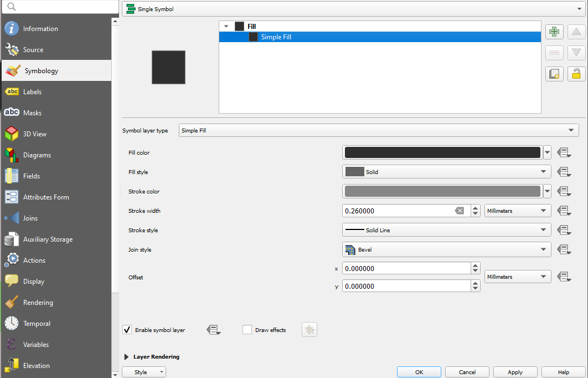
Task: Click the Auxiliary Storage database icon
Action: click(12, 239)
